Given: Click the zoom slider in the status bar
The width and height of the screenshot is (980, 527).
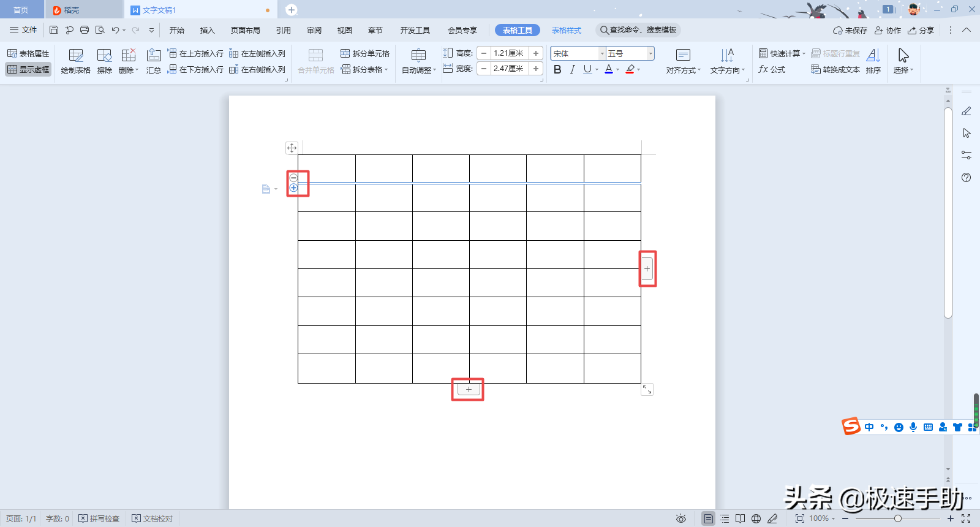Looking at the screenshot, I should (x=897, y=518).
